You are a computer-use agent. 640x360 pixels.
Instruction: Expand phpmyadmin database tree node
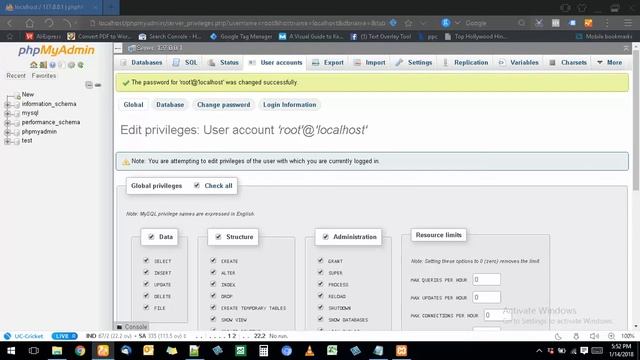point(7,132)
